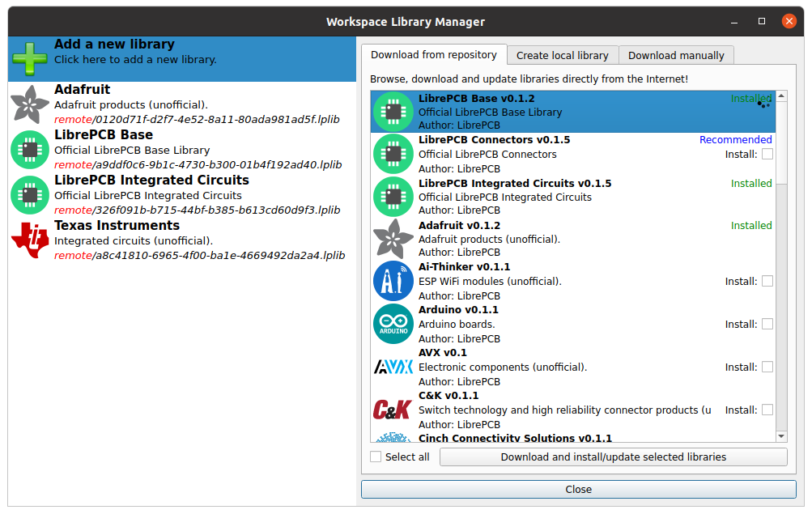Click scrollbar down arrow in repository list
Screen dimensions: 812x514
click(781, 437)
